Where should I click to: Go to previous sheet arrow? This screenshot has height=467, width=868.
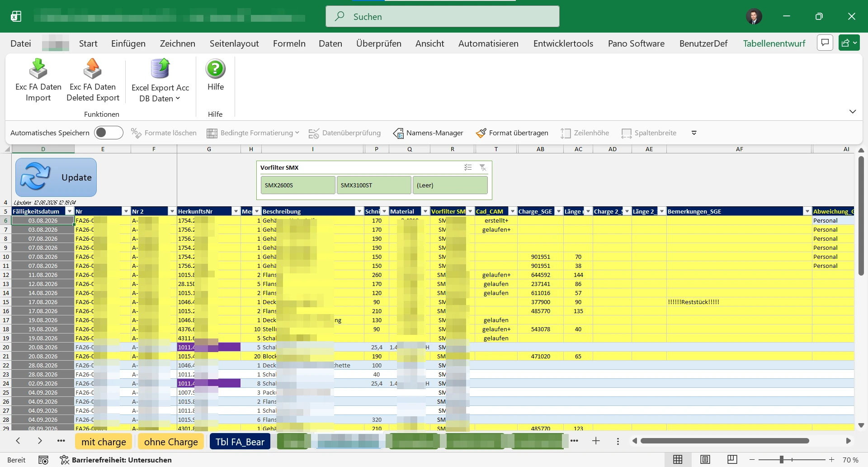[18, 441]
